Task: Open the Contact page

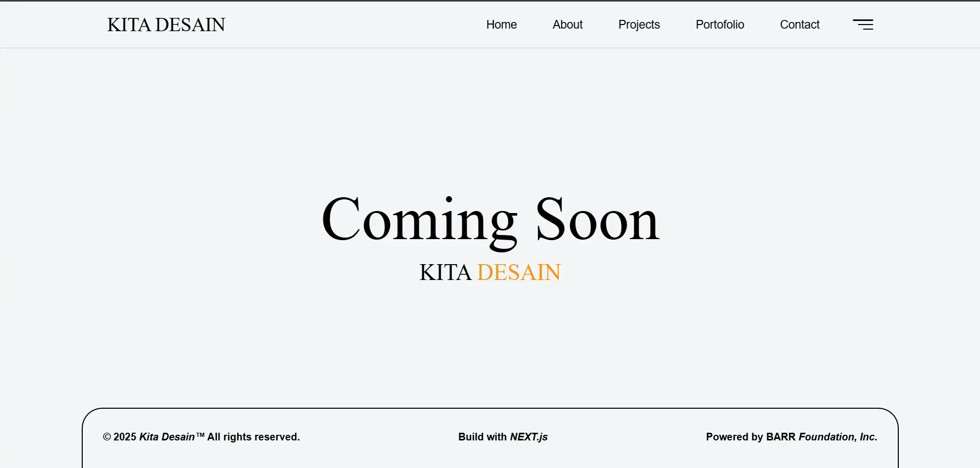Action: pos(799,24)
